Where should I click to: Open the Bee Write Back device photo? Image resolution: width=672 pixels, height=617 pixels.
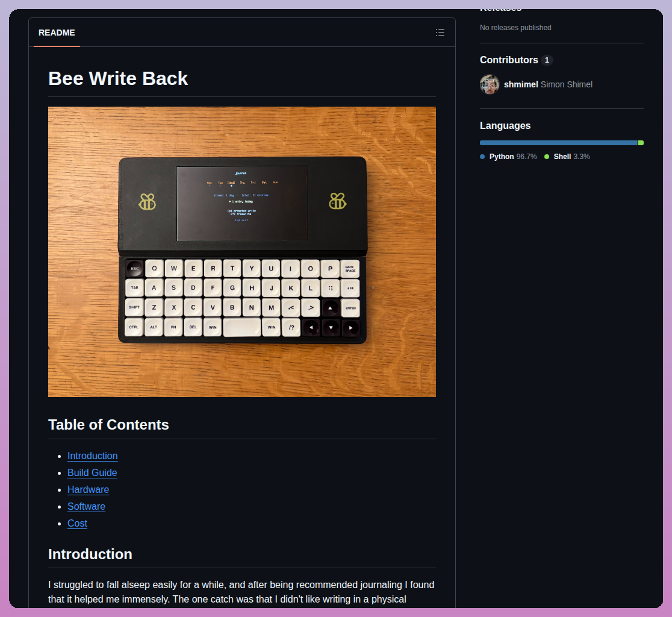coord(241,252)
